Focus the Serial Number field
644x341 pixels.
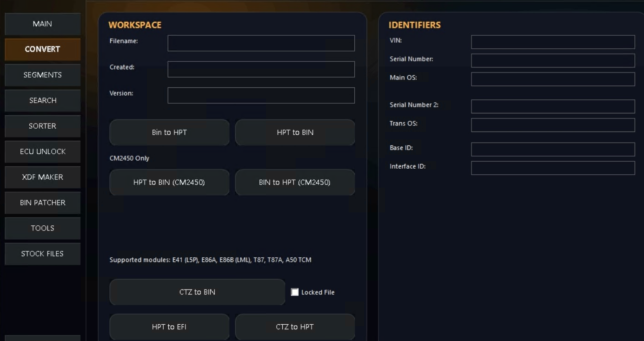click(553, 60)
